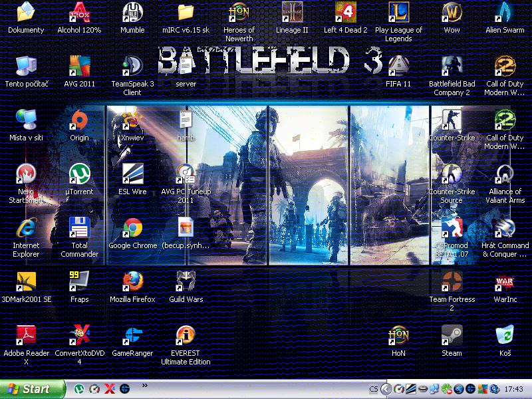Select Team Fortress 2 icon

click(452, 281)
